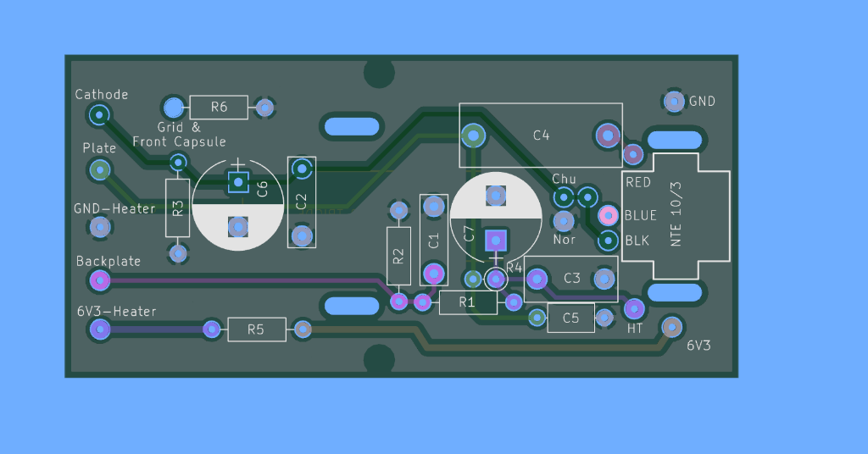Click capacitor C5 label
Image resolution: width=868 pixels, height=454 pixels.
pyautogui.click(x=570, y=318)
